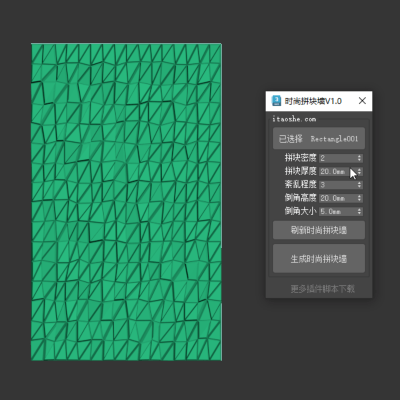Click the 已选择 Rectangle001 pick button
Screen dimensions: 400x400
click(x=319, y=138)
